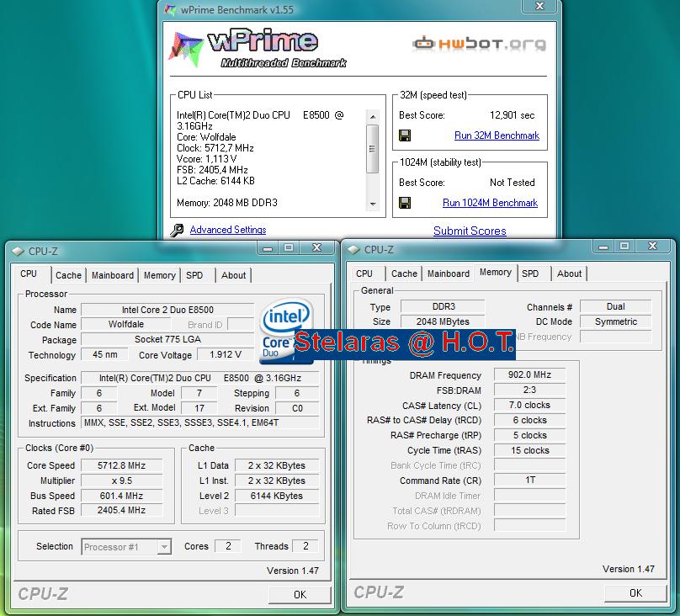Viewport: 680px width, 616px height.
Task: Select the CPU tab in left CPU-Z window
Action: 29,274
